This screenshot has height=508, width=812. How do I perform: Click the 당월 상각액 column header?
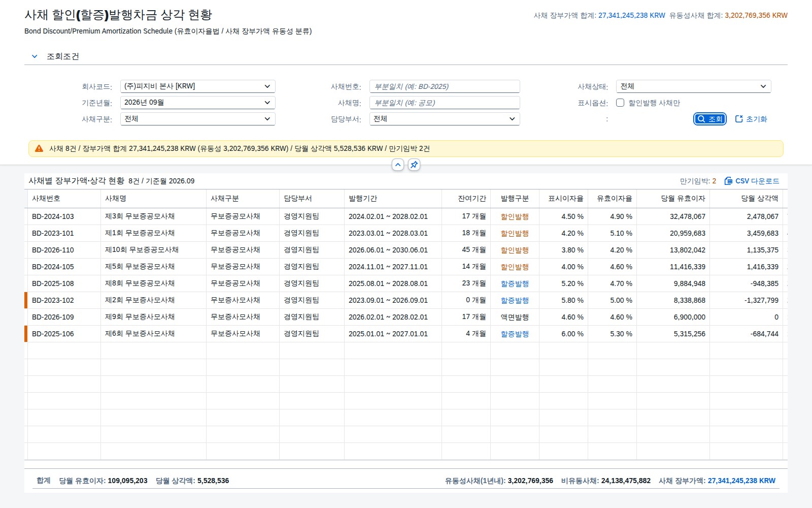pyautogui.click(x=746, y=199)
